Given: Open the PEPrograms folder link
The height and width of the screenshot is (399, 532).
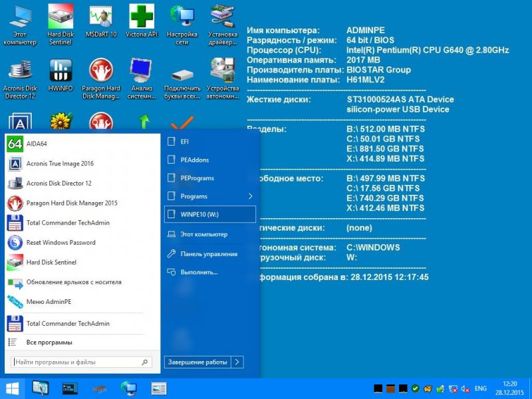Looking at the screenshot, I should [x=209, y=178].
